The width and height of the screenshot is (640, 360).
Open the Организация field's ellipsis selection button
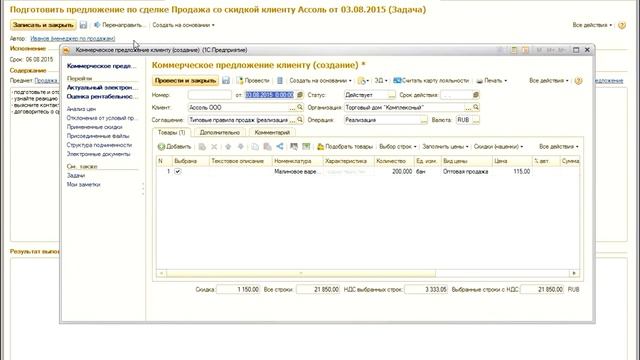pos(468,108)
